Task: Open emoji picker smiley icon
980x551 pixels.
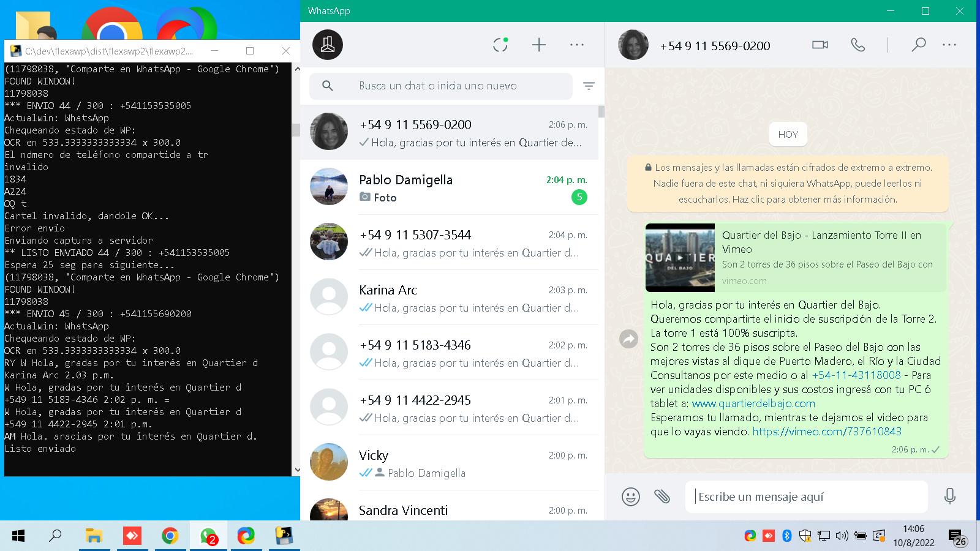Action: [631, 497]
